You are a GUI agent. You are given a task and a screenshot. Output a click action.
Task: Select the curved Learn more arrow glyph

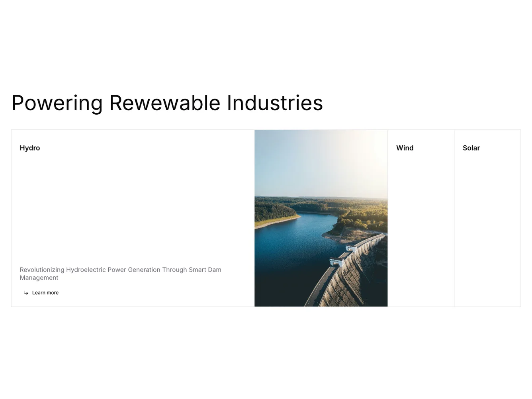coord(26,293)
